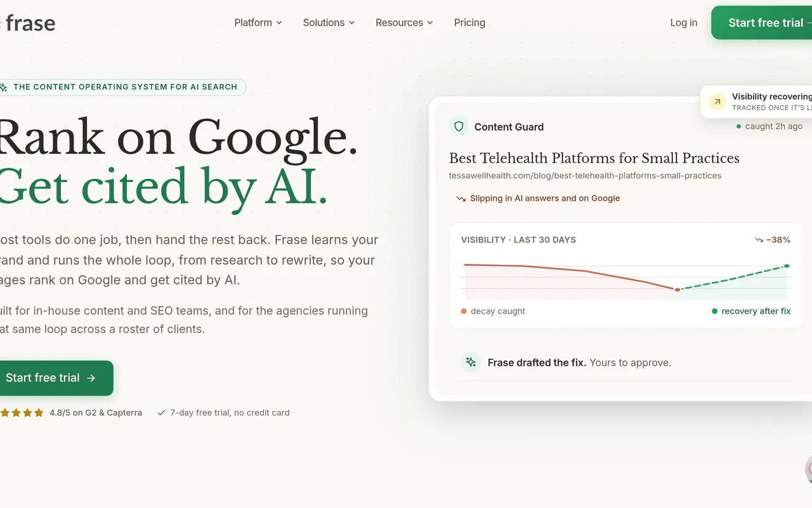Screen dimensions: 812x508
Task: Expand the Resources chevron arrow
Action: (429, 23)
